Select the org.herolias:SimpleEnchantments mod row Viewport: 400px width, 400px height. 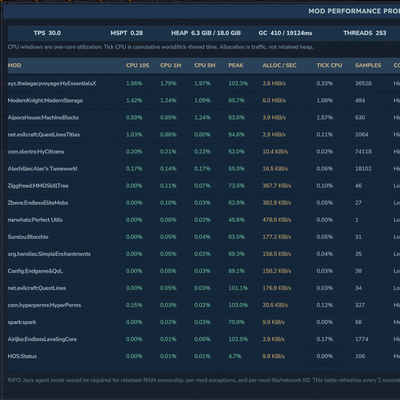tap(204, 254)
